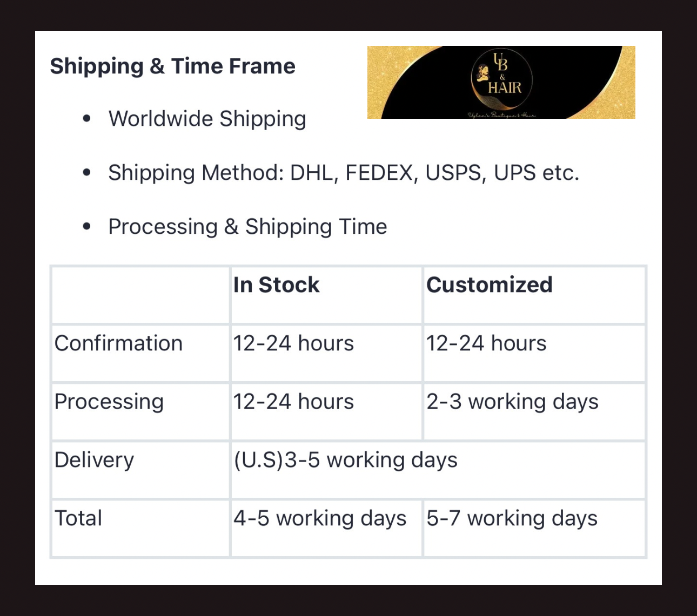Click the shipping method line listing DHL, FEDEX
697x616 pixels.
pyautogui.click(x=343, y=173)
